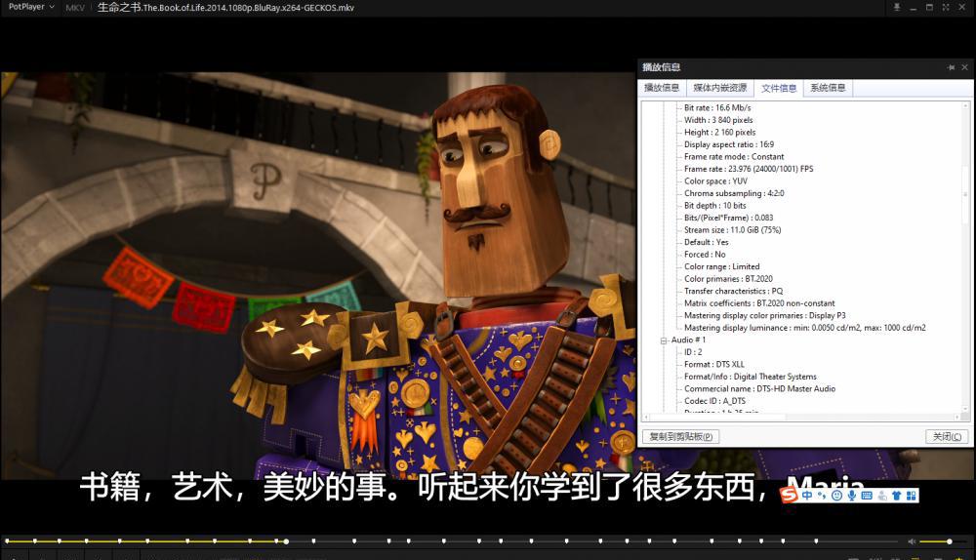Click the info list scroll-down arrow

click(965, 409)
